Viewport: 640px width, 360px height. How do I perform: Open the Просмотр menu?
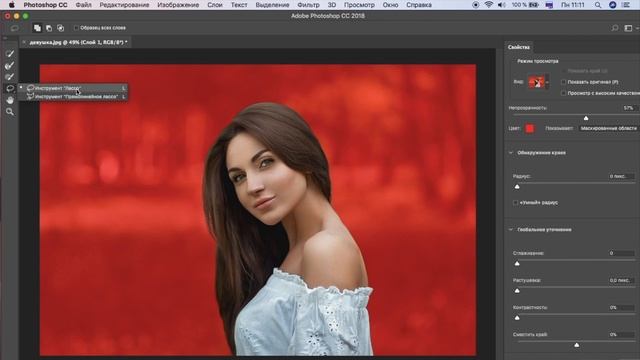(359, 5)
